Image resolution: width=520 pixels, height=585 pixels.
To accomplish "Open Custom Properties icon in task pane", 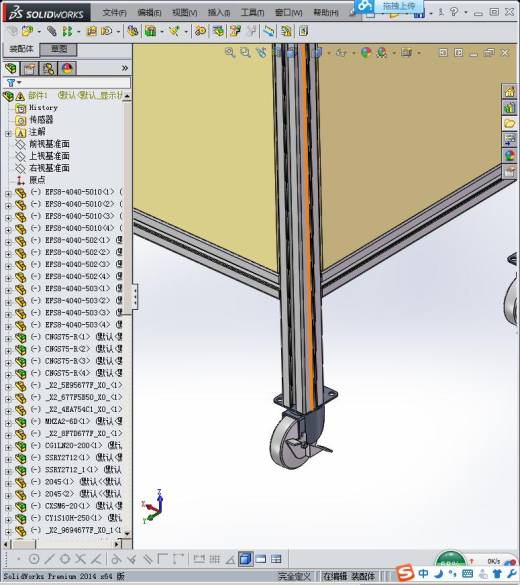I will click(509, 171).
